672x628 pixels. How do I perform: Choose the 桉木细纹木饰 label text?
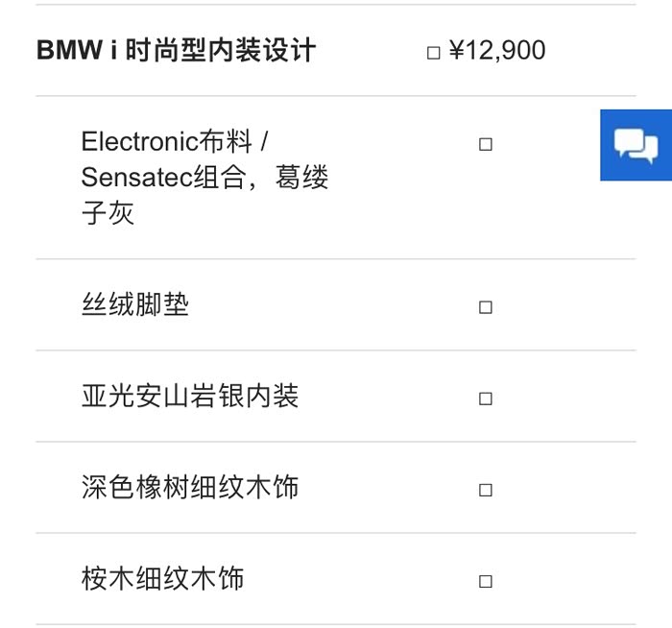click(x=162, y=578)
